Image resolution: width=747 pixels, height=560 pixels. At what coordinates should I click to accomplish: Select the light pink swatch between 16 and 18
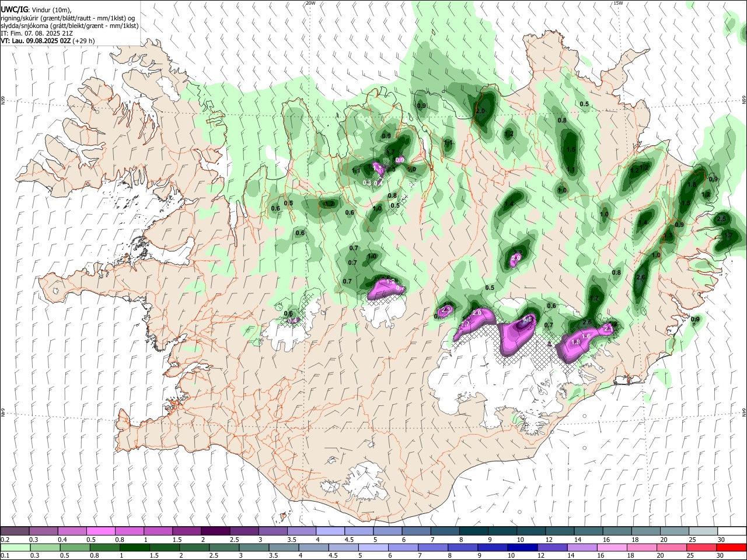click(611, 547)
